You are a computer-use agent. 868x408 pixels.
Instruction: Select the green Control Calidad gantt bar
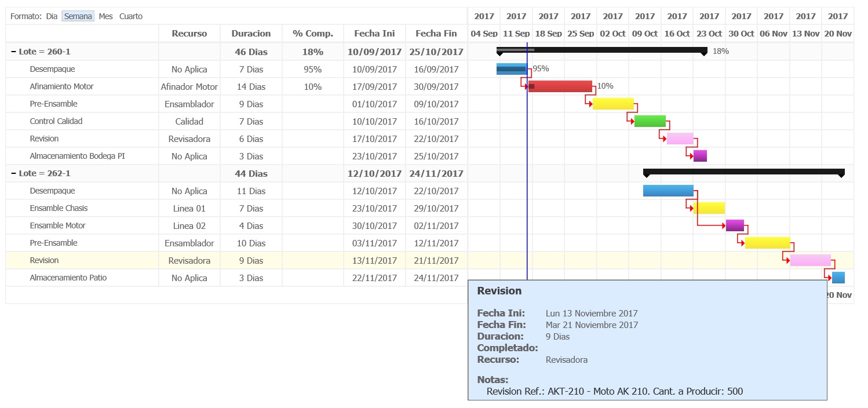pyautogui.click(x=650, y=121)
